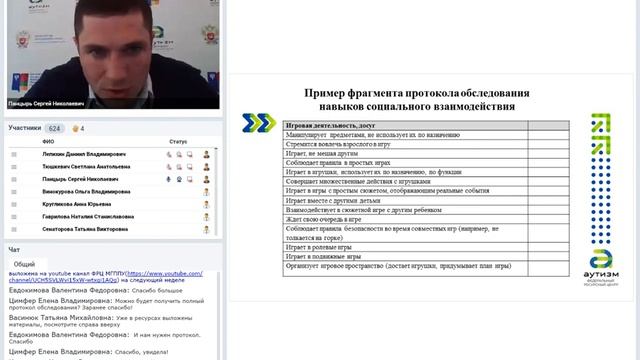640x360 pixels.
Task: Click the attendee avatar for Сенаторова Татьяна Викторовна
Action: point(207,229)
